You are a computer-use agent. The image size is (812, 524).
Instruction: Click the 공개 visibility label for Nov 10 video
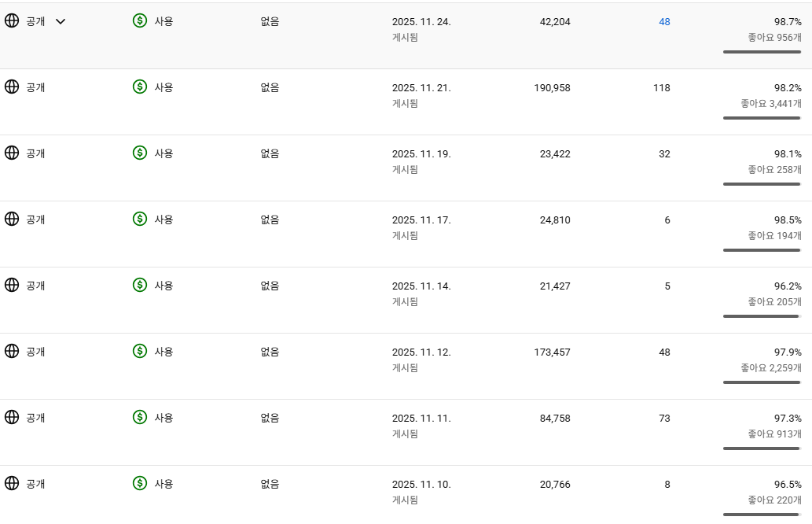(35, 484)
